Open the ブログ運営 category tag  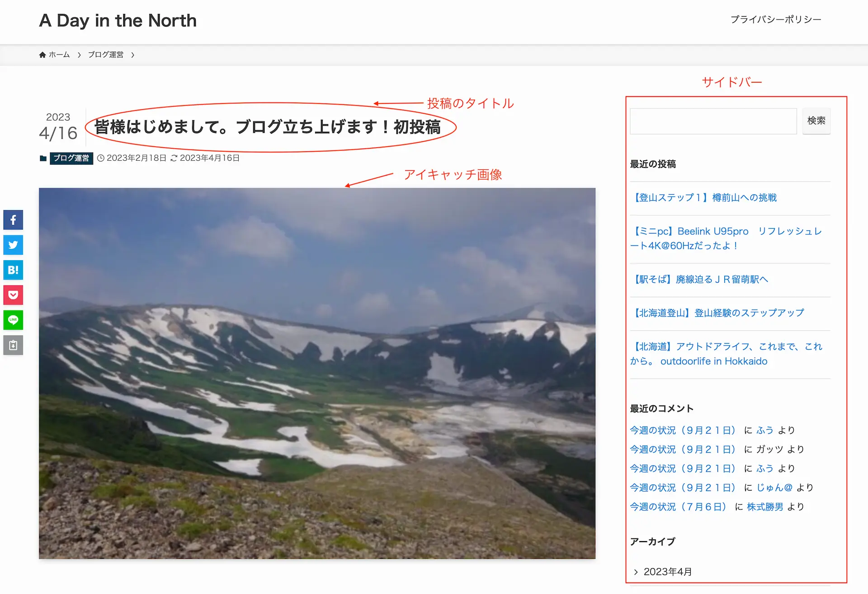click(70, 158)
